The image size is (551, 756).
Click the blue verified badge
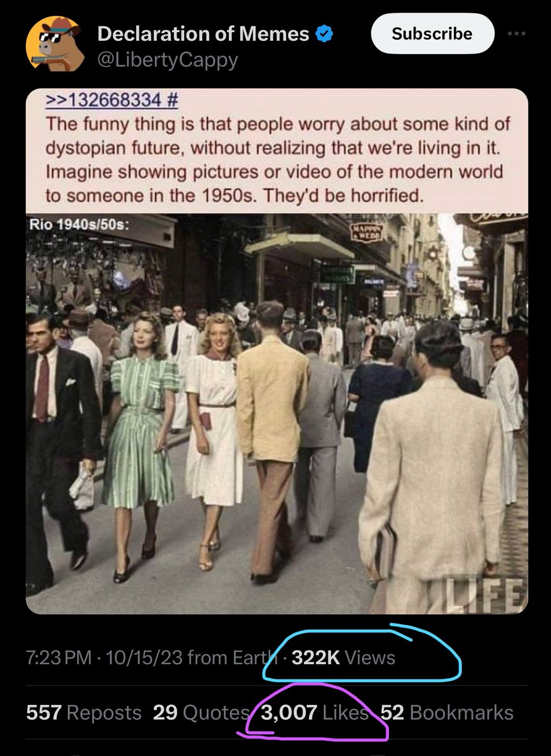point(324,34)
